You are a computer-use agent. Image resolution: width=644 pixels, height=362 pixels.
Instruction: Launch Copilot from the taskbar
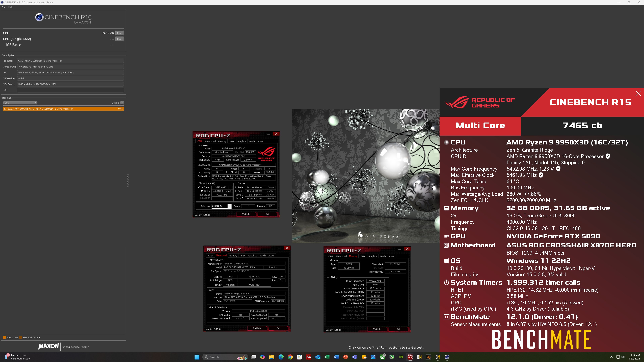point(262,357)
